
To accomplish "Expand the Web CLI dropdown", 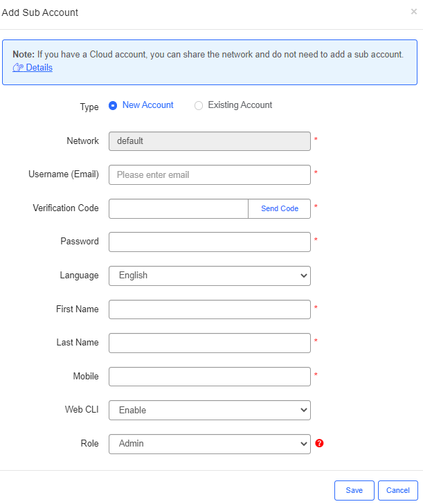I will pos(209,410).
